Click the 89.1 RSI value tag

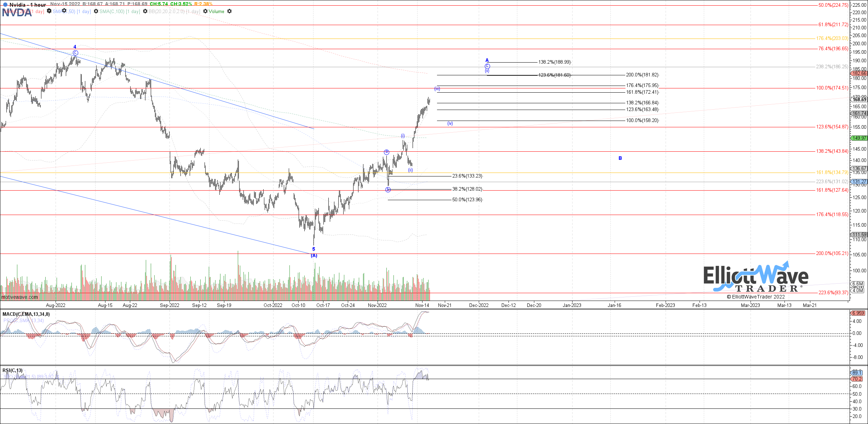coord(857,373)
